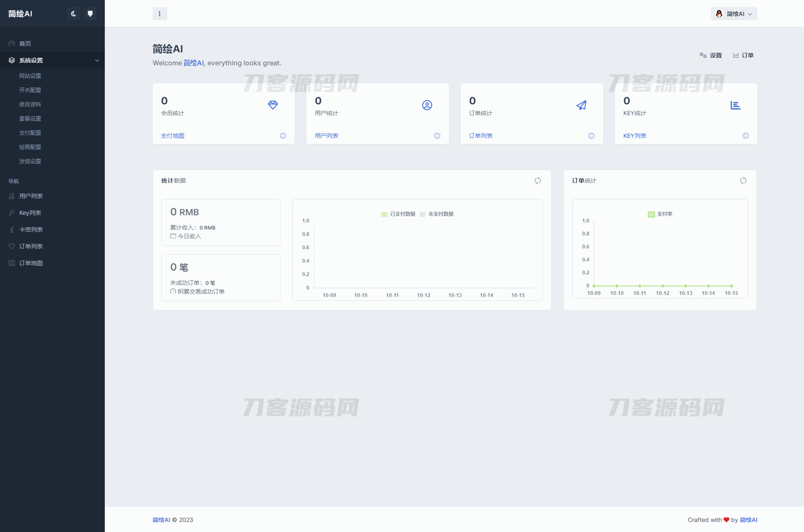Click the paper plane icon on 订单统计 card
Screen dimensions: 804x532
[581, 105]
